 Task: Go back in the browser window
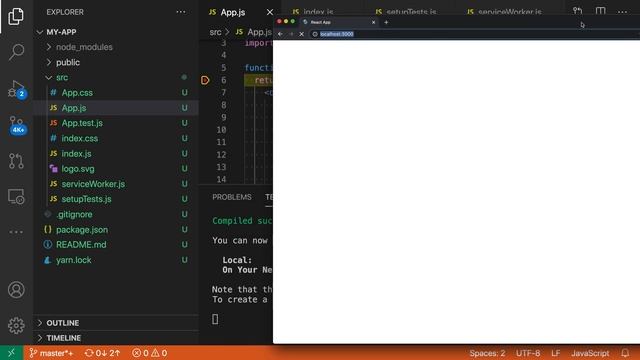click(280, 34)
